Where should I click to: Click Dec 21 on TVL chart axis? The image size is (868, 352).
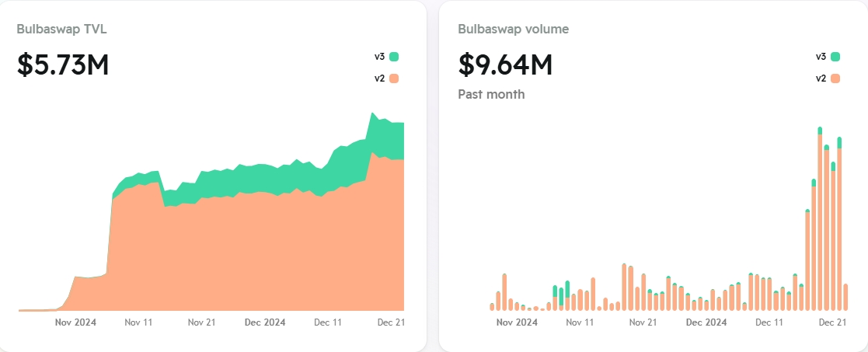tap(391, 322)
